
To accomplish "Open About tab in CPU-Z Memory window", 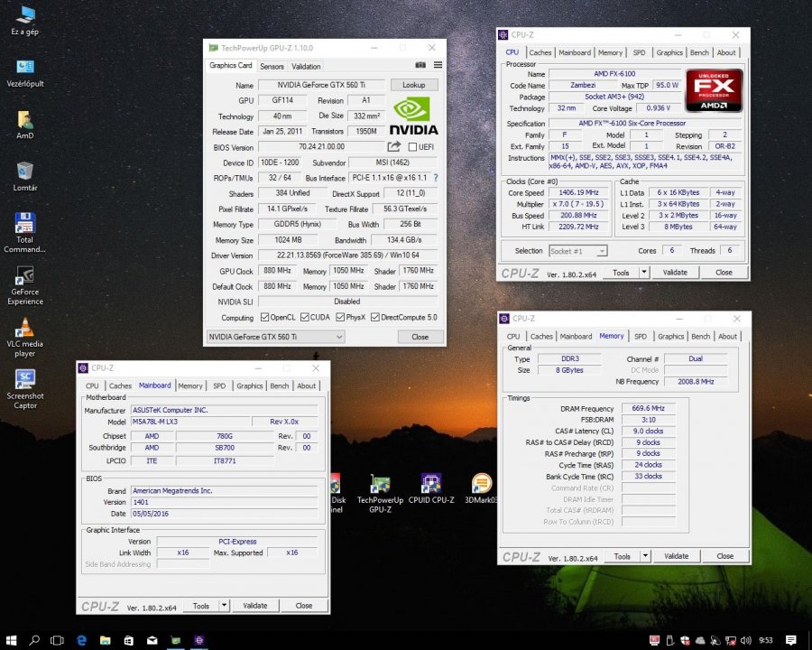I will [727, 336].
